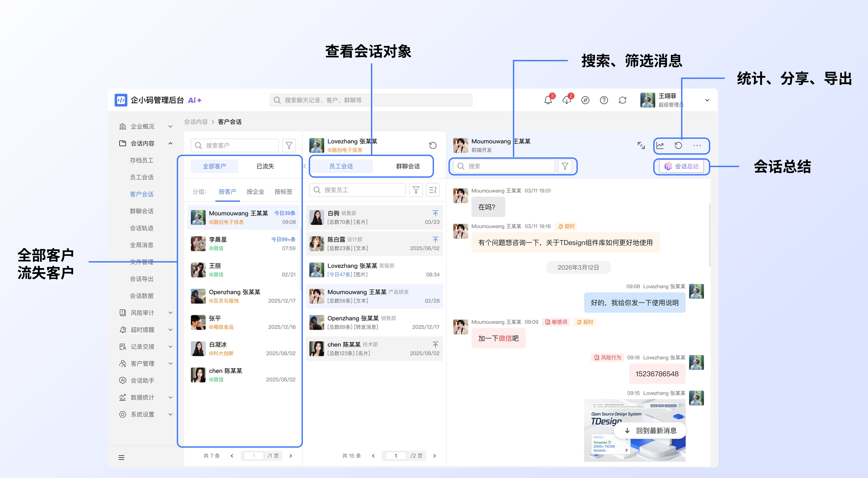Select employee Lovezhang 张某某 客服部 row

point(374,270)
